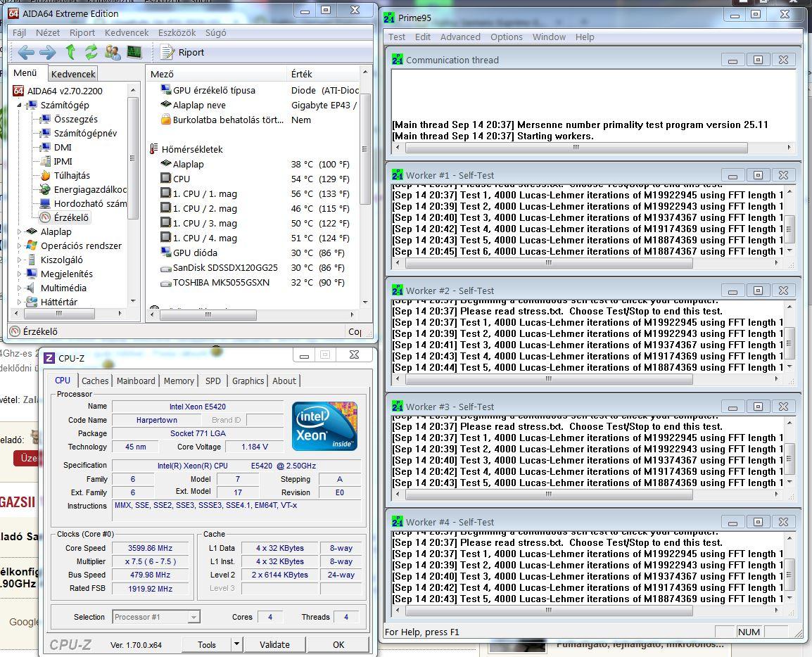Screen dimensions: 812x657
Task: Collapse the Számítógép tree node
Action: 19,105
